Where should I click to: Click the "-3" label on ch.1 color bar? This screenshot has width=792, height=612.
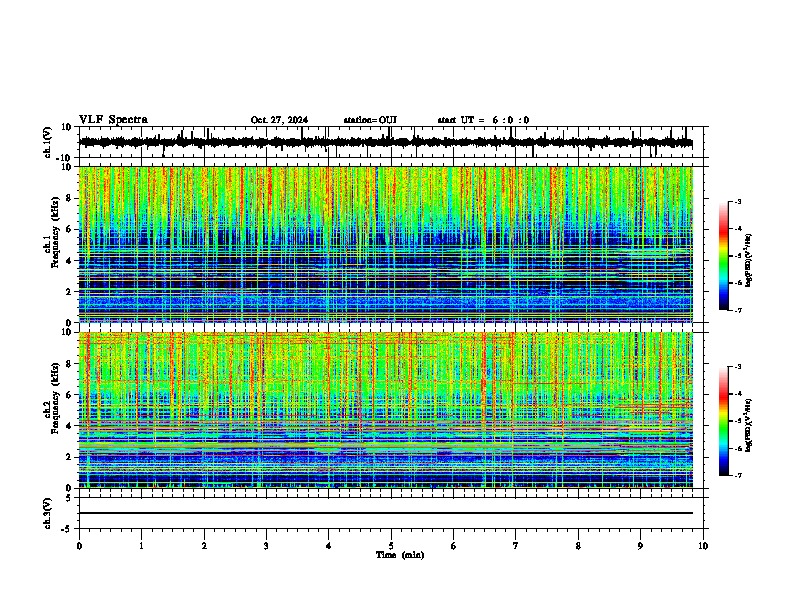(737, 201)
